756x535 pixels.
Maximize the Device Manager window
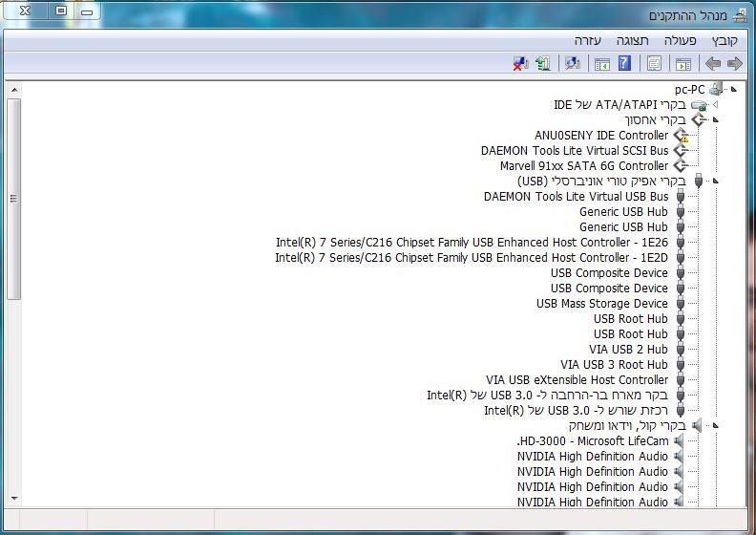pos(61,11)
